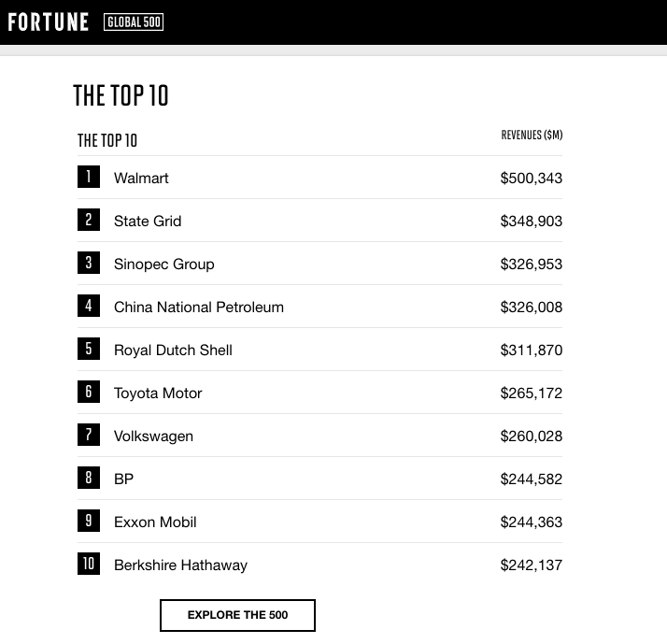The image size is (667, 644).
Task: Click the rank 10 number badge
Action: (x=89, y=564)
